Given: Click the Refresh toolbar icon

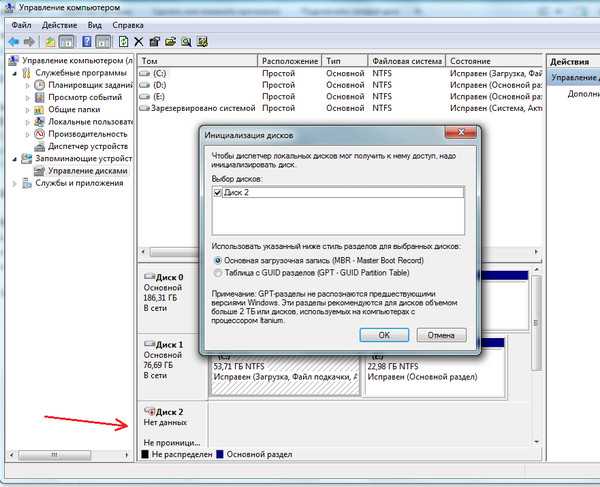Looking at the screenshot, I should (x=123, y=41).
